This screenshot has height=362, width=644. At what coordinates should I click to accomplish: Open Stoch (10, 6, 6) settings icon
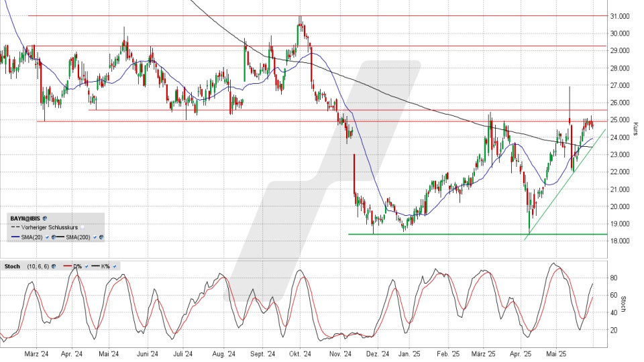pos(54,266)
